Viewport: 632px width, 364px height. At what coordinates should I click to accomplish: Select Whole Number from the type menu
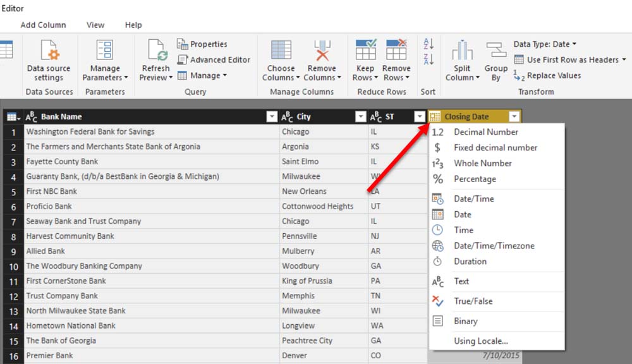pyautogui.click(x=483, y=164)
